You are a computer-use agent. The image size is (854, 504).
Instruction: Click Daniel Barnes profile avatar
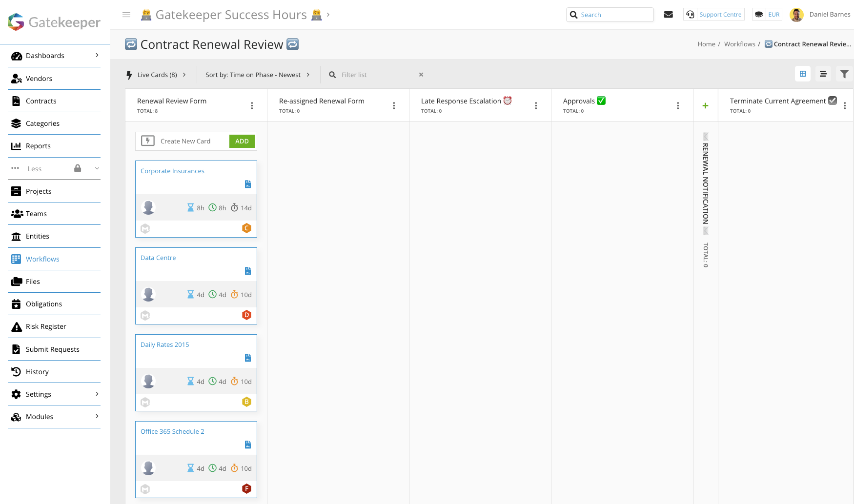[x=796, y=14]
